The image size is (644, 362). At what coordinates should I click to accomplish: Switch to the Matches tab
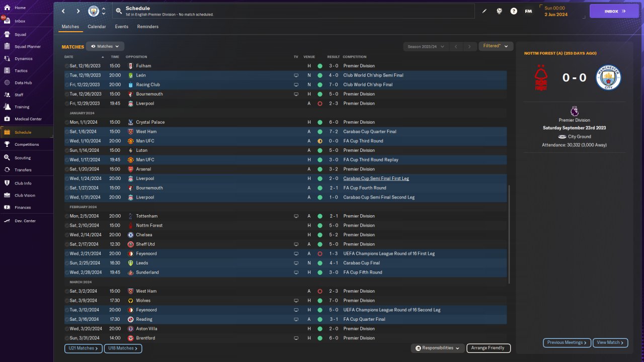pyautogui.click(x=70, y=27)
